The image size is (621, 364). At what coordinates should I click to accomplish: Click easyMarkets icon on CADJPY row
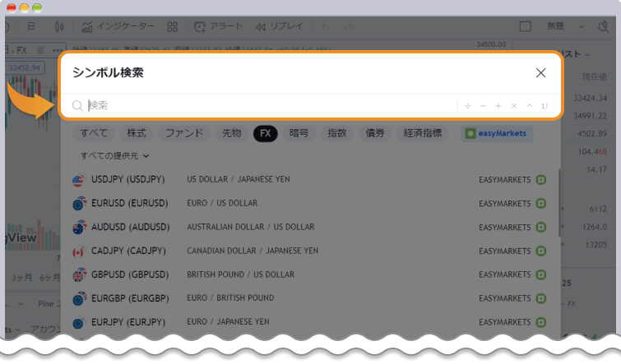[541, 251]
